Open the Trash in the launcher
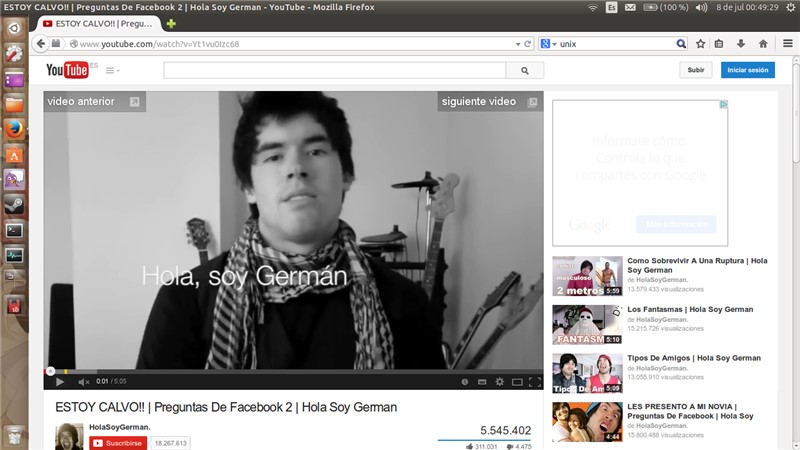This screenshot has width=800, height=450. (14, 435)
